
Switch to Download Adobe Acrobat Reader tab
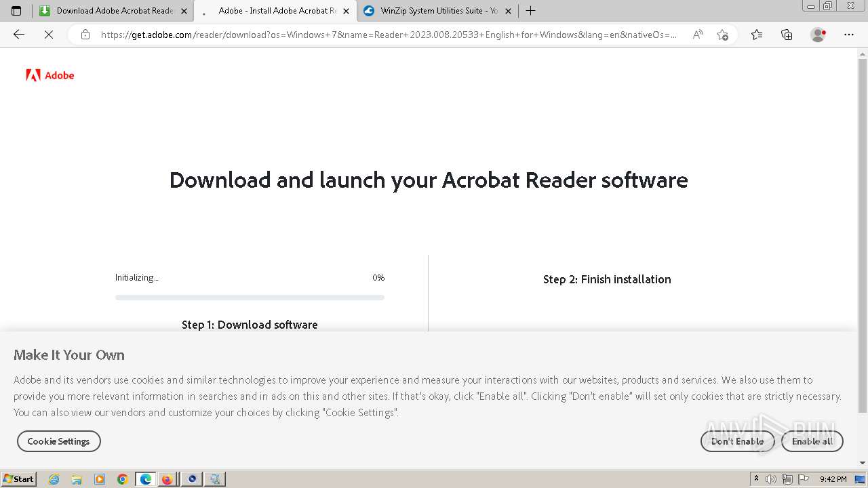[113, 11]
